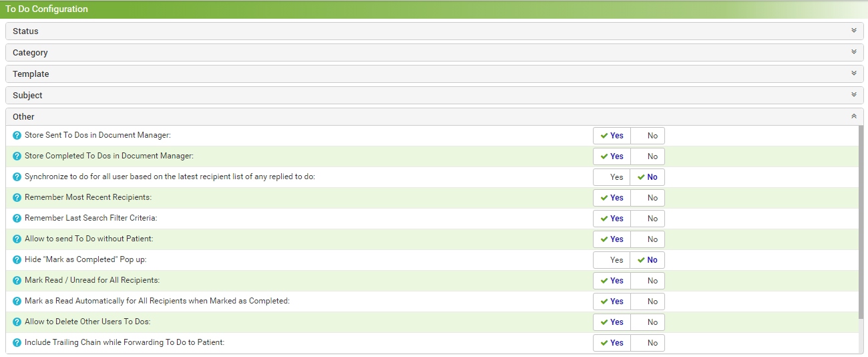Choose No for Store Completed To Dos
This screenshot has width=868, height=357.
tap(648, 156)
